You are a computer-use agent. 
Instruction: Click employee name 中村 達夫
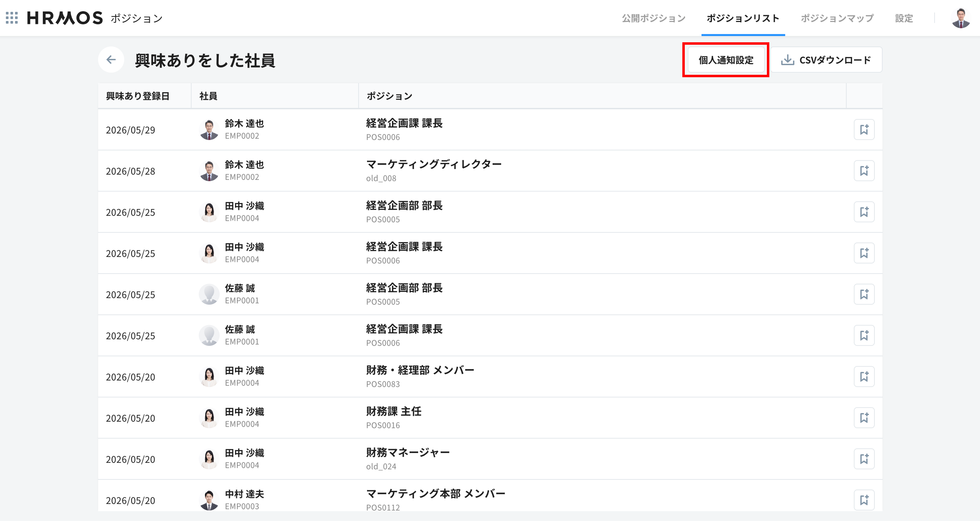[x=244, y=494]
